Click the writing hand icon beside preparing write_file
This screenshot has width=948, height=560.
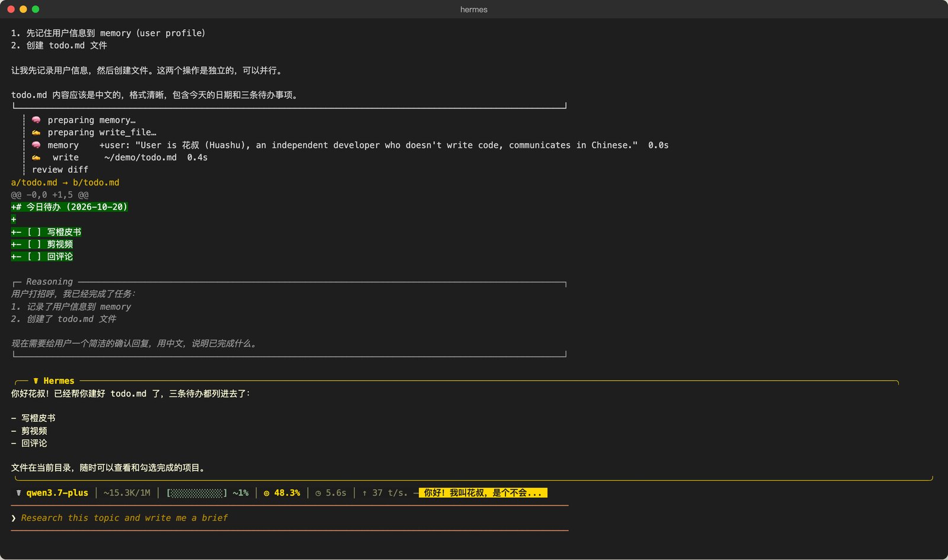point(36,132)
